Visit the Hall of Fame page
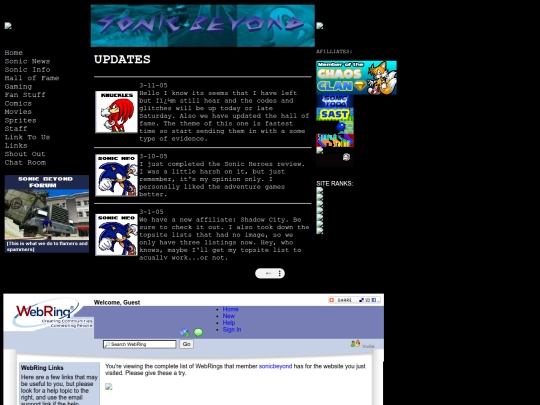Screen dimensions: 540x405 pyautogui.click(x=32, y=78)
